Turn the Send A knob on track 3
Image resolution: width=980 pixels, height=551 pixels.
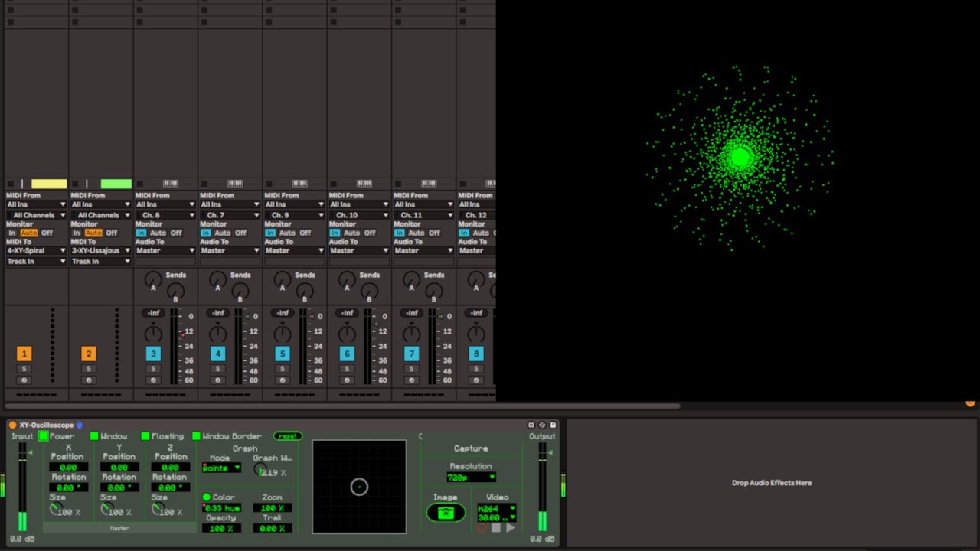pos(153,281)
